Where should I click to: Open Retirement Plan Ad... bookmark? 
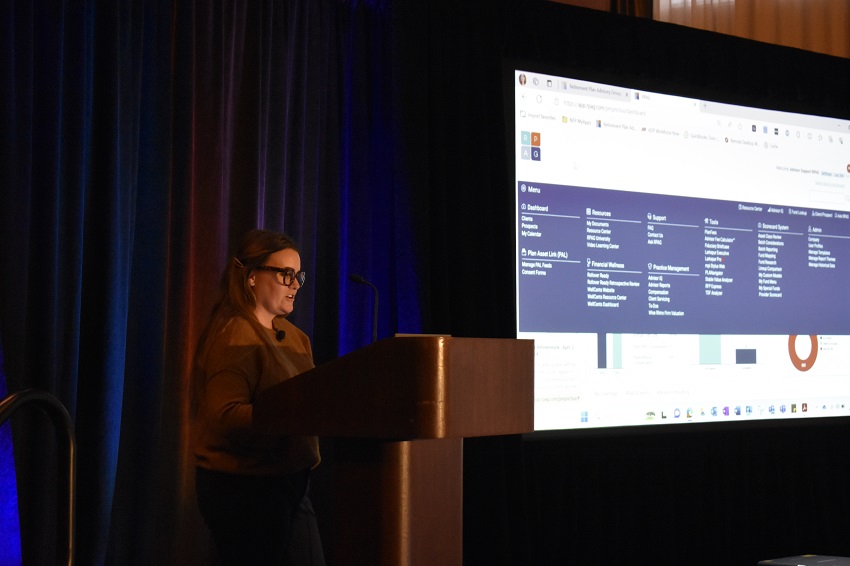click(616, 125)
